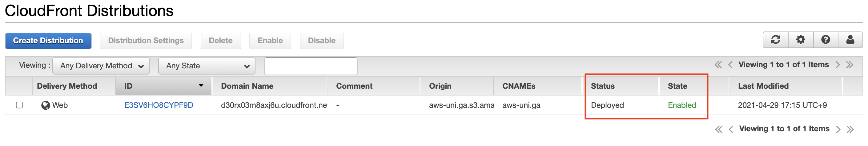Open the Any Delivery Method dropdown

click(x=101, y=66)
